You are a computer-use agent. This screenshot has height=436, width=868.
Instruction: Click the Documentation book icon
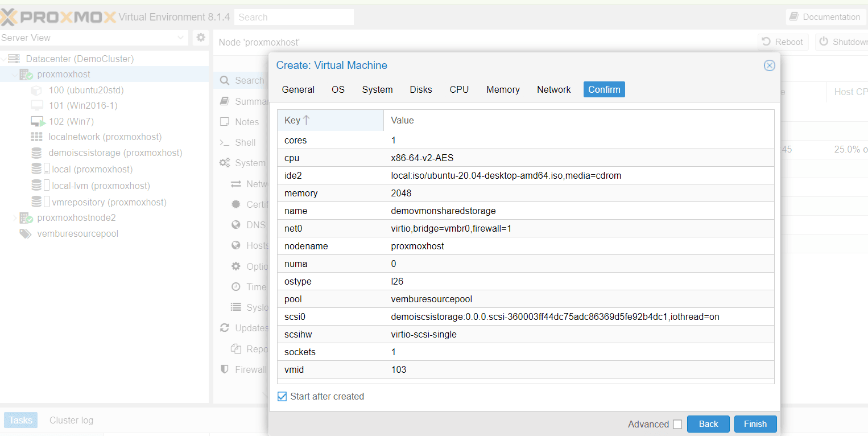(x=794, y=17)
